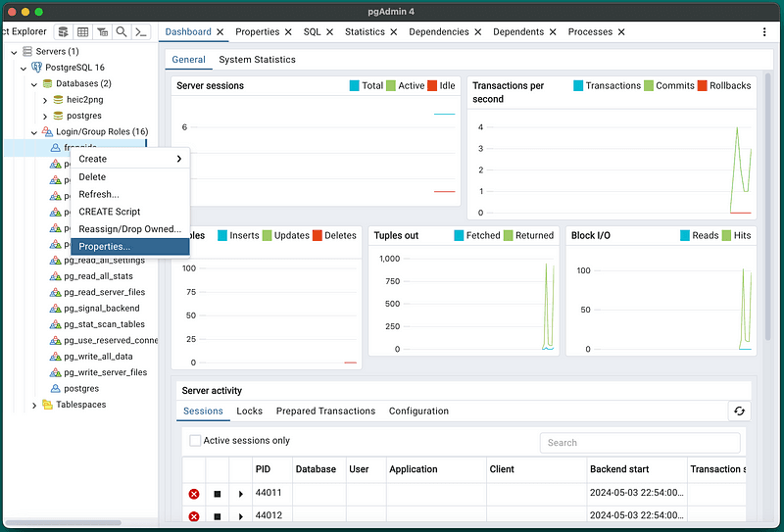This screenshot has height=532, width=784.
Task: Click the View Data grid icon
Action: [83, 32]
